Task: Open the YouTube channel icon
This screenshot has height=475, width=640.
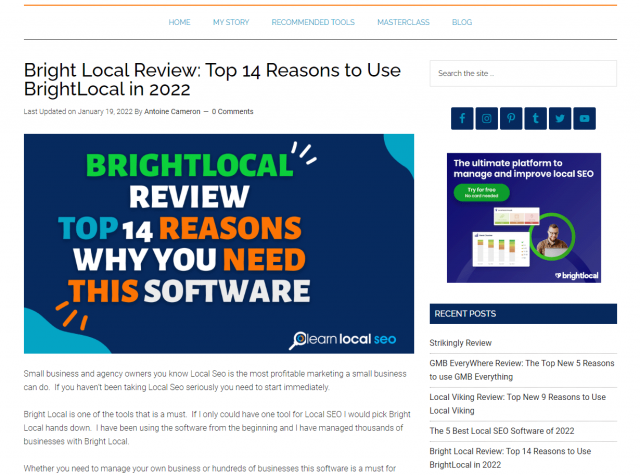Action: pyautogui.click(x=585, y=118)
